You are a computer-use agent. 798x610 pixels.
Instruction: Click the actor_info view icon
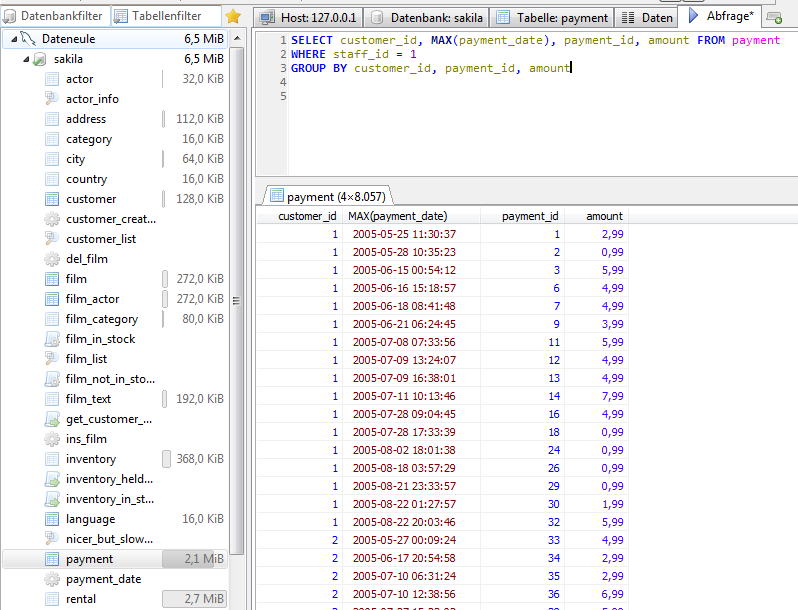point(52,99)
